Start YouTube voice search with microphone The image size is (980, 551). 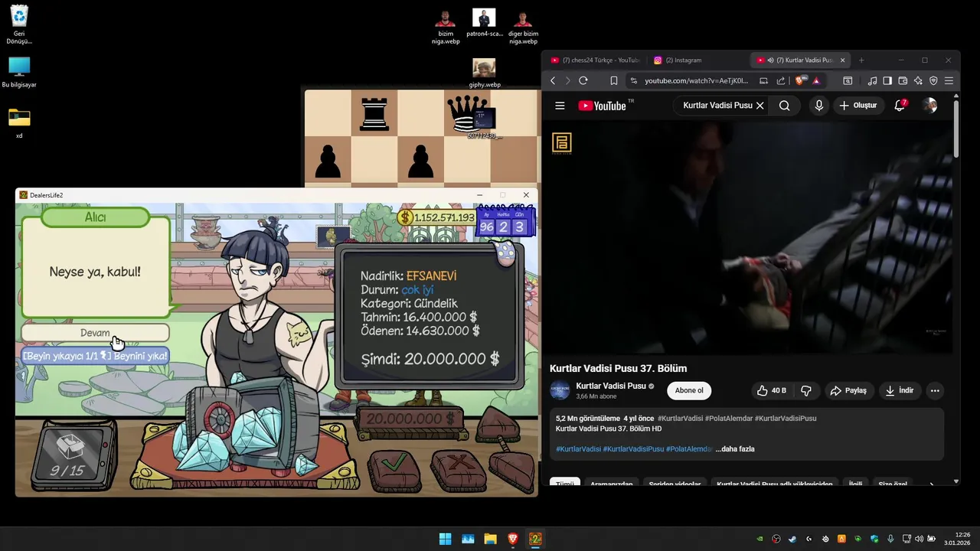point(819,106)
